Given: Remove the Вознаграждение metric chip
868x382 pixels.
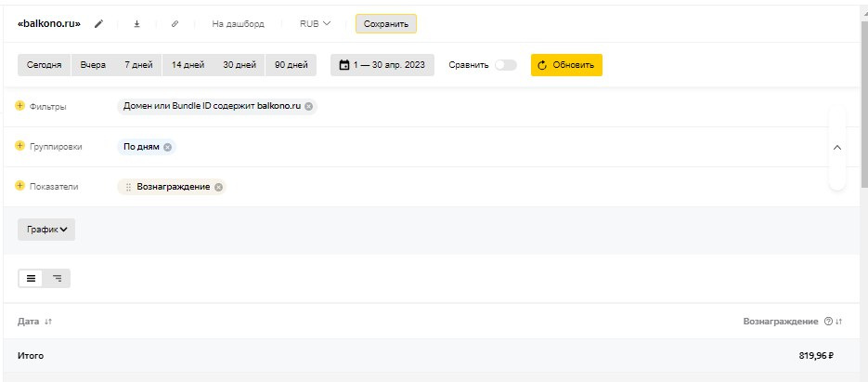Looking at the screenshot, I should tap(219, 187).
